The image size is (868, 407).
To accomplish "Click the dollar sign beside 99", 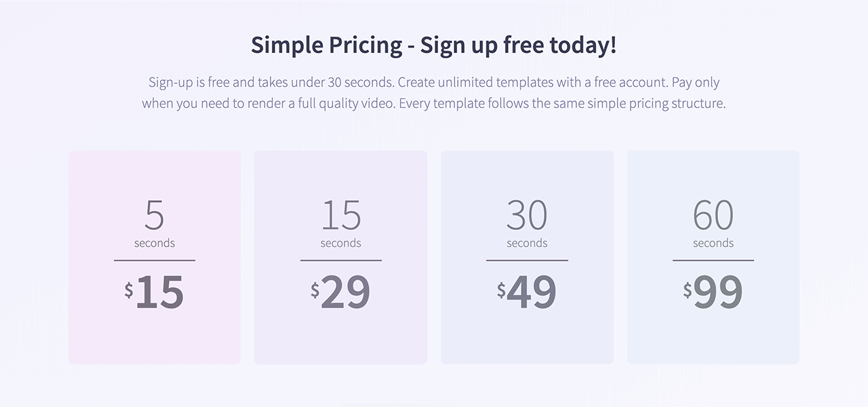I will pos(688,290).
